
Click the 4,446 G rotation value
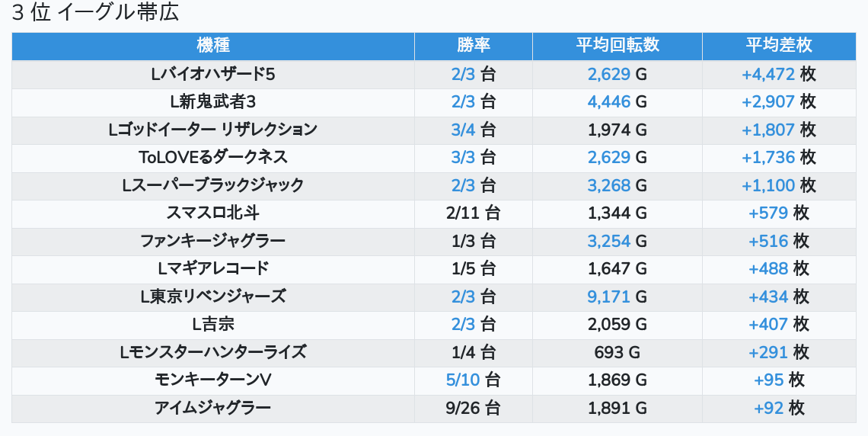pyautogui.click(x=617, y=101)
